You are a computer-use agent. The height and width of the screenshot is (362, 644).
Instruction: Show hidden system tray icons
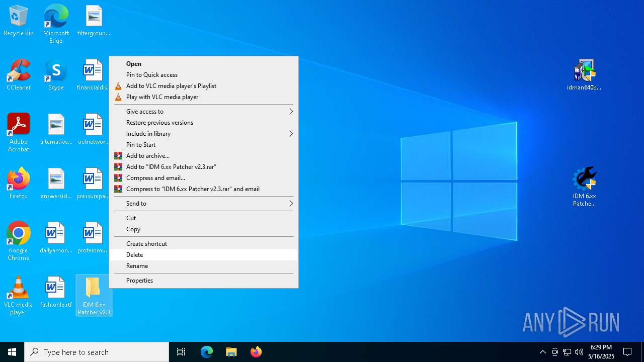(542, 352)
